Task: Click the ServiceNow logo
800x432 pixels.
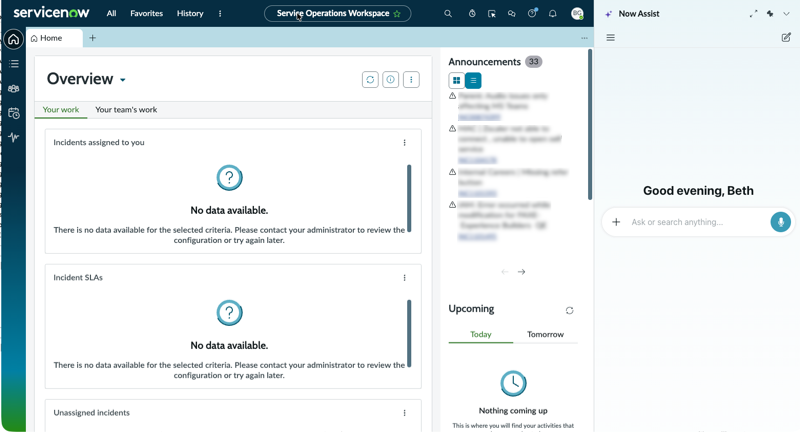Action: pos(51,13)
